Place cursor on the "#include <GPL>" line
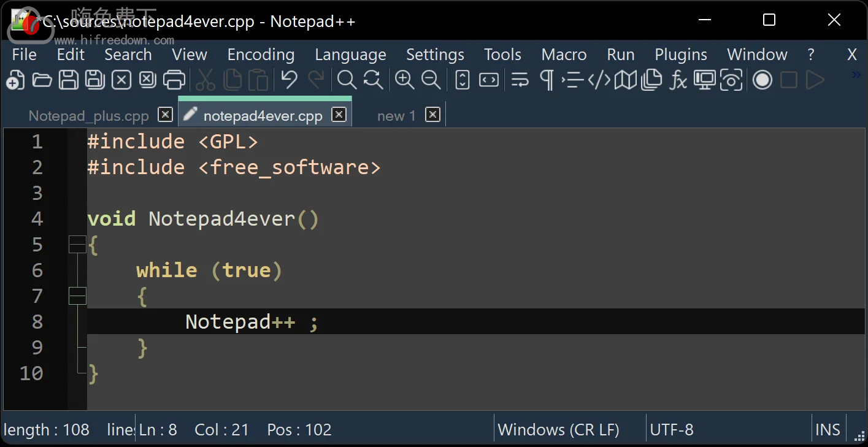This screenshot has height=447, width=868. click(172, 142)
